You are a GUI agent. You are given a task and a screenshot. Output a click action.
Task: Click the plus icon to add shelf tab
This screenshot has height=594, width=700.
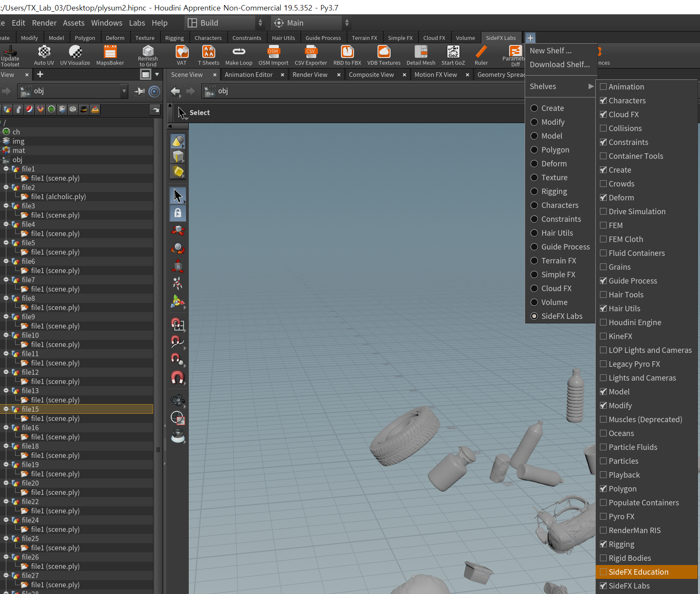coord(530,38)
